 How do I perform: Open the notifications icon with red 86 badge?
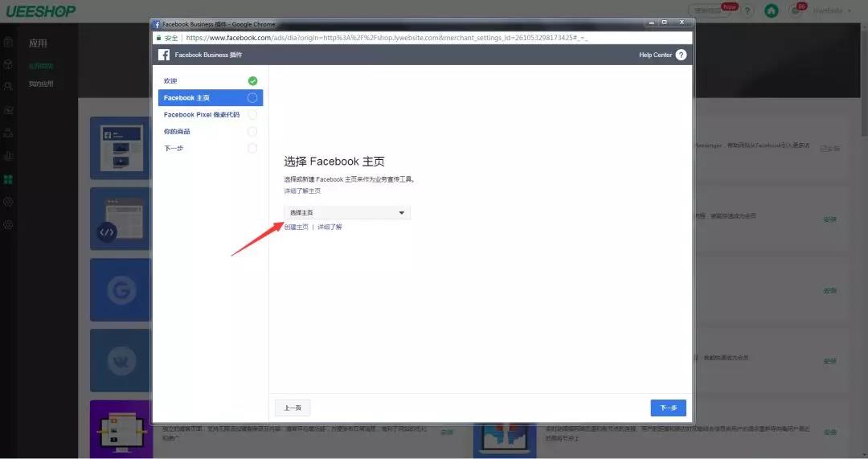click(796, 10)
